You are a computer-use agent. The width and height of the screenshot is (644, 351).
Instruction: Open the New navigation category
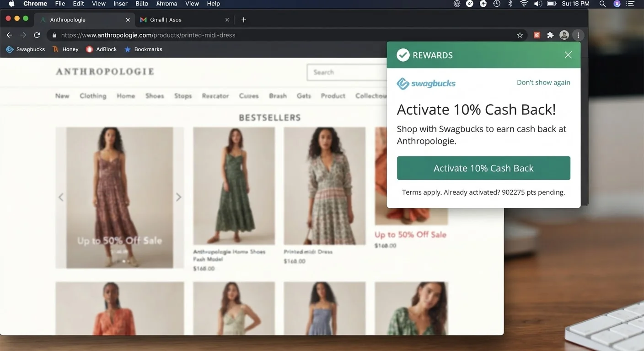[62, 96]
